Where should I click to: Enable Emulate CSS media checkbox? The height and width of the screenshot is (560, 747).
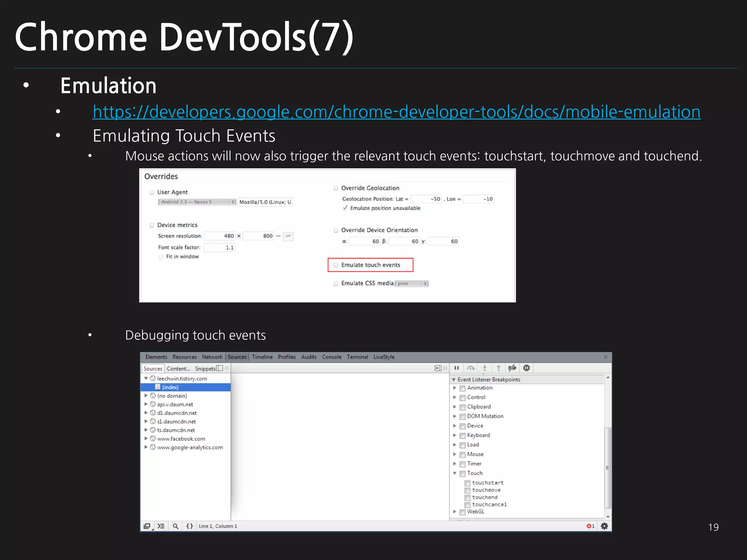pos(336,284)
